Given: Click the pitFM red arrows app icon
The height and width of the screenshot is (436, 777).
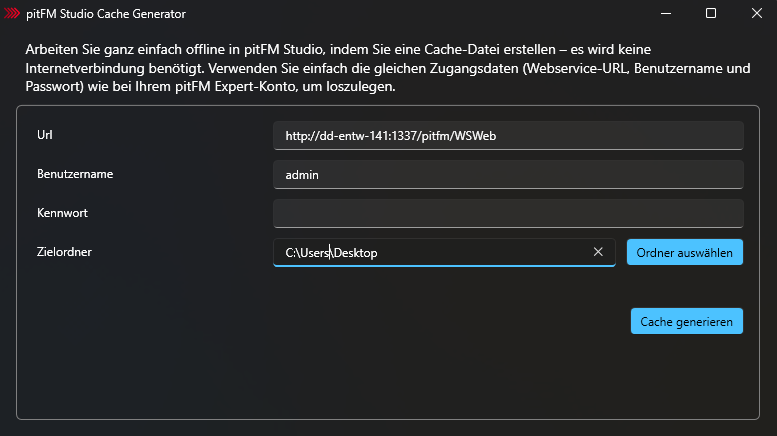Looking at the screenshot, I should pos(12,13).
